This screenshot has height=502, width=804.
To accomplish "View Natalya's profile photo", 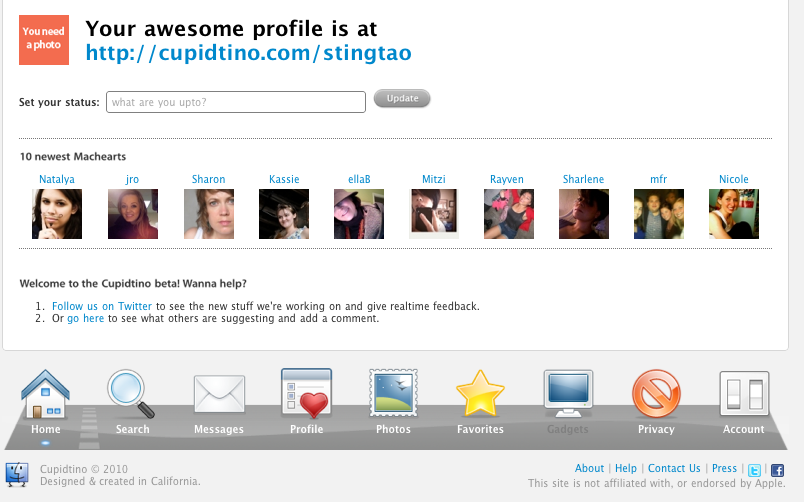I will 57,214.
